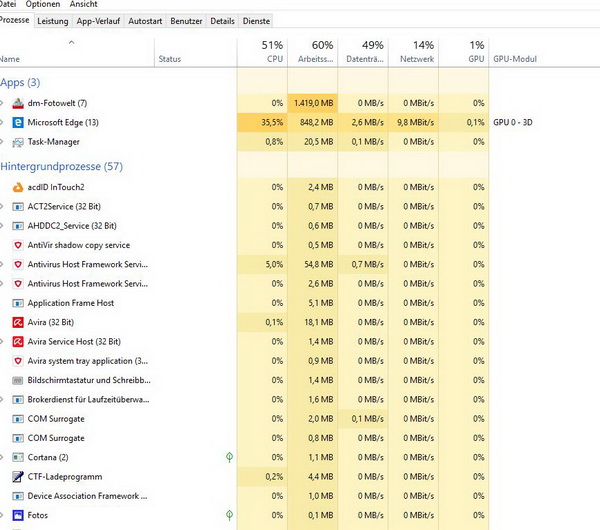Screen dimensions: 600x530
Task: Click the Microsoft Edge icon
Action: tap(18, 123)
